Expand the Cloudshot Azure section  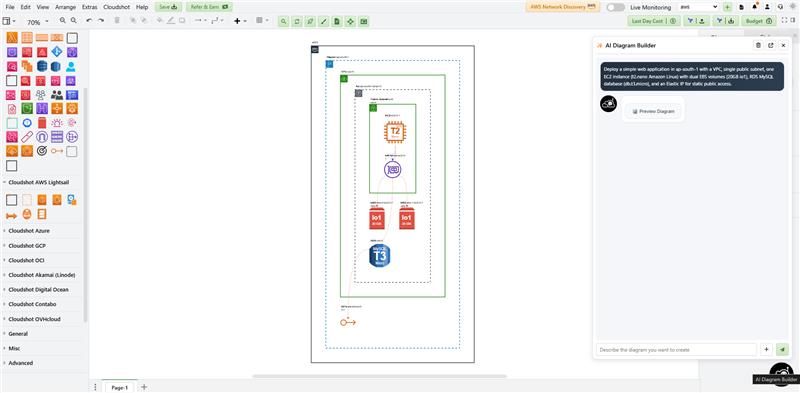(x=29, y=231)
